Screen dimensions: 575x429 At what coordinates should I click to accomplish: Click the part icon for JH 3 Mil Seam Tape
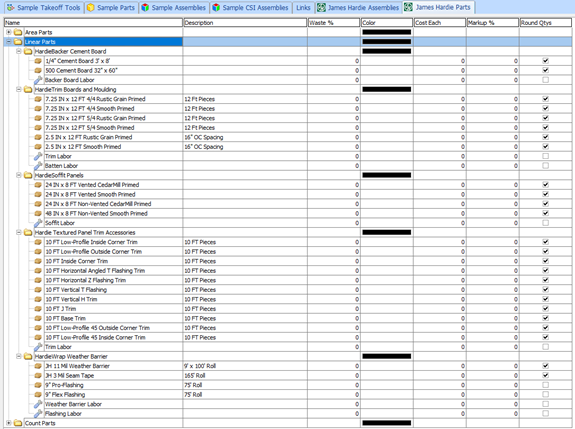pos(38,375)
